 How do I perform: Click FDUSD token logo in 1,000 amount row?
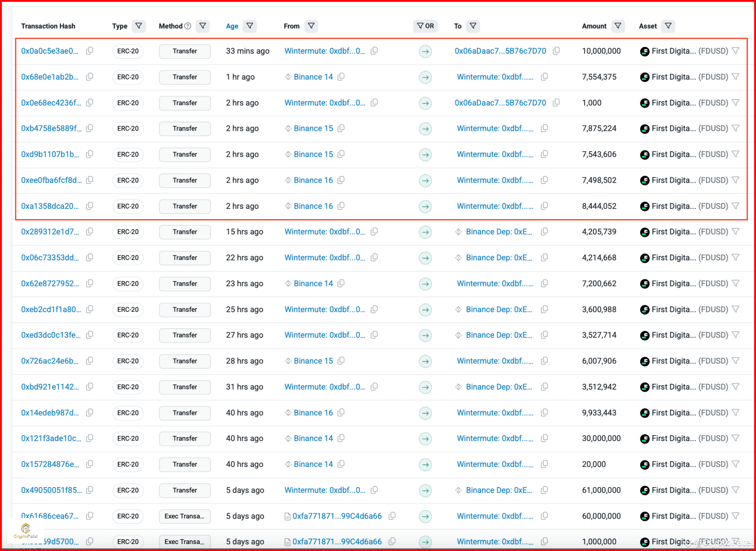(x=645, y=103)
